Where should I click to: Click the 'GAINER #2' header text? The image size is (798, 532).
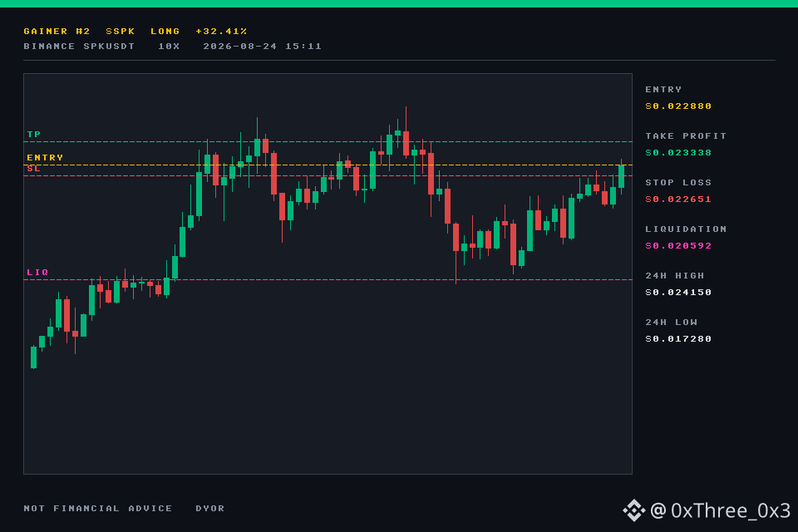click(57, 31)
